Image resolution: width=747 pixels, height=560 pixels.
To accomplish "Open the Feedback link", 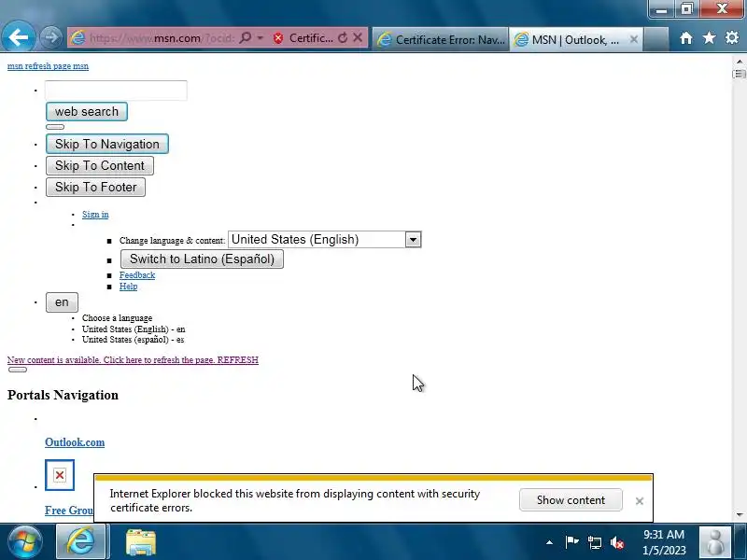I will coord(137,275).
